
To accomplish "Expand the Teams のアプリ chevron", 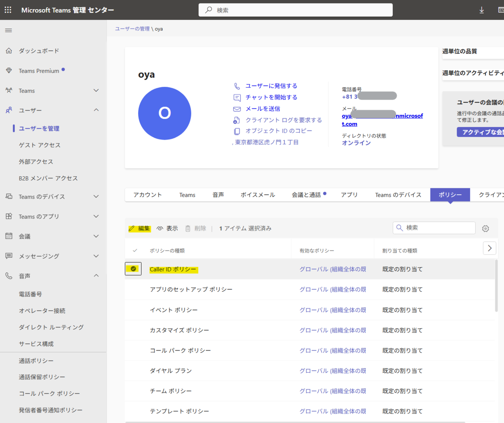I will 96,217.
